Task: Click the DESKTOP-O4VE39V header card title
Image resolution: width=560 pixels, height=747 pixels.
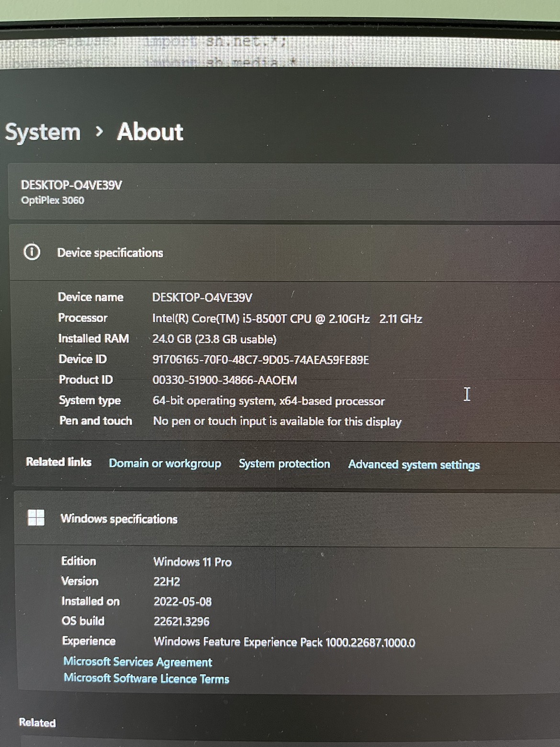Action: coord(72,185)
